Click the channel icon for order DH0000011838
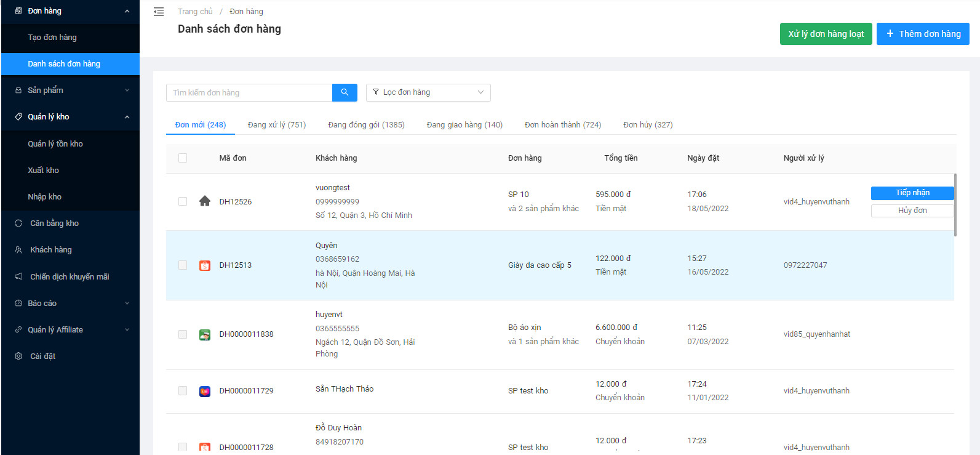 [x=205, y=334]
